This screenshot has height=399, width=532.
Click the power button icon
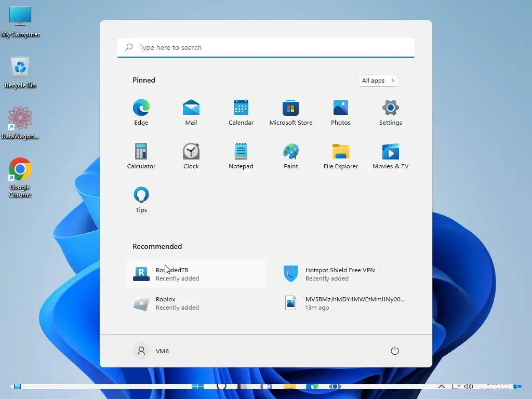(x=395, y=351)
